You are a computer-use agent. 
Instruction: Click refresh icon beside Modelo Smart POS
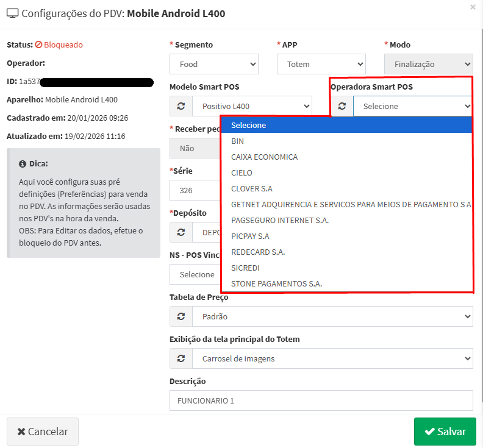point(181,106)
